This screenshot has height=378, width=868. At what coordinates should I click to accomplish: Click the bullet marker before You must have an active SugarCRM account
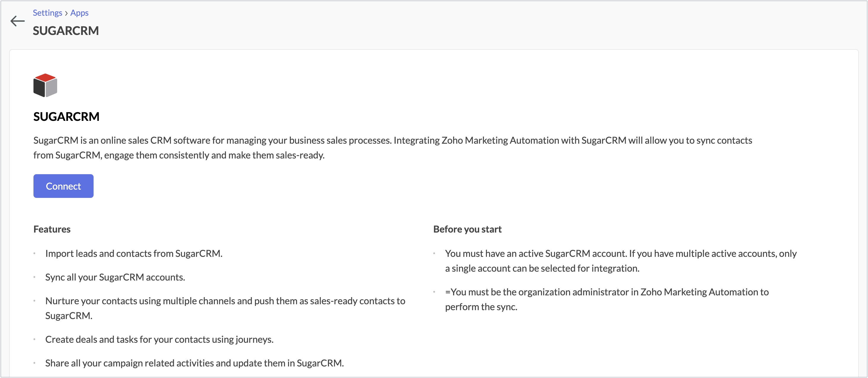(434, 254)
